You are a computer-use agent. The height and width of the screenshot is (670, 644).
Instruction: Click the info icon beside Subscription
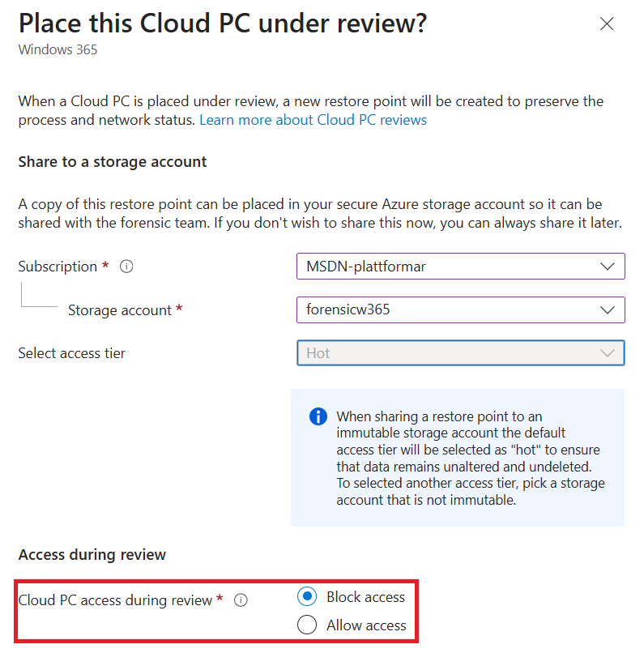(126, 267)
